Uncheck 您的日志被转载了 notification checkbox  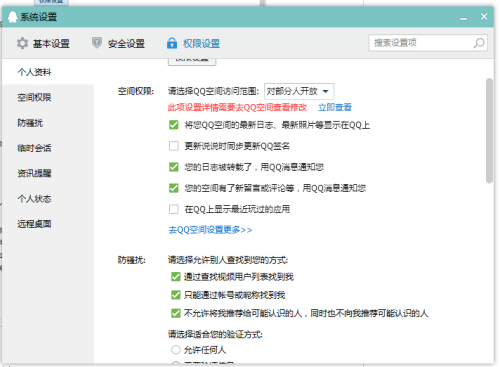tap(174, 167)
